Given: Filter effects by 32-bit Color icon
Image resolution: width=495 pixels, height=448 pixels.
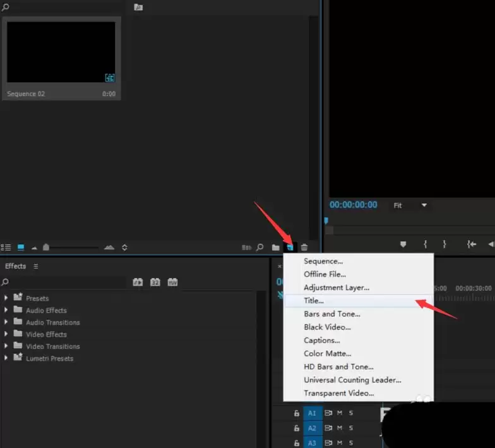Looking at the screenshot, I should (155, 282).
